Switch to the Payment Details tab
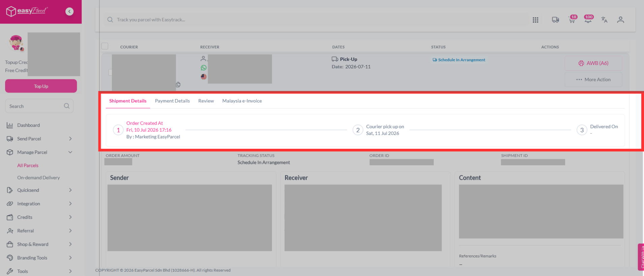Screen dimensions: 644x276 [172, 101]
